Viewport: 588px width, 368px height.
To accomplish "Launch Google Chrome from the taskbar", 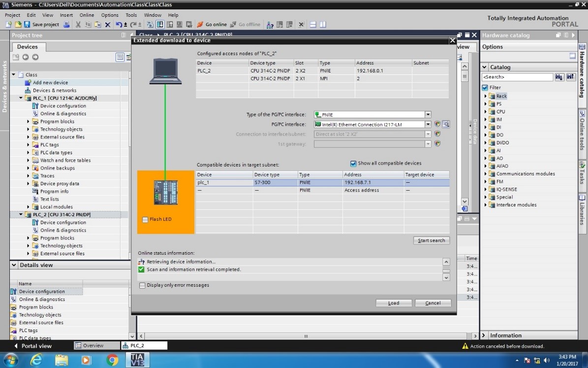I will (112, 360).
